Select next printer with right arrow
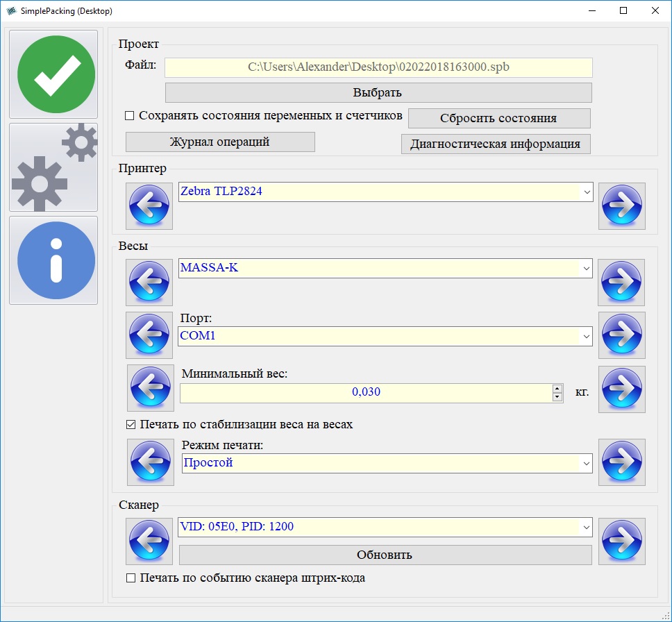This screenshot has height=622, width=672. (x=622, y=205)
